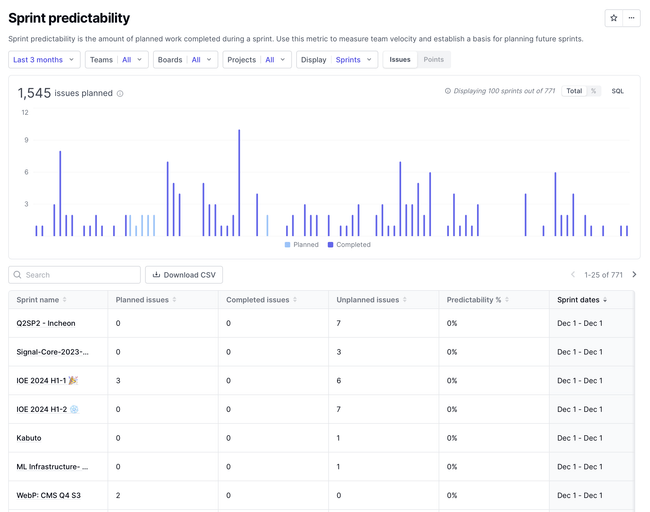The width and height of the screenshot is (650, 512).
Task: Expand the Projects filter dropdown
Action: point(257,60)
